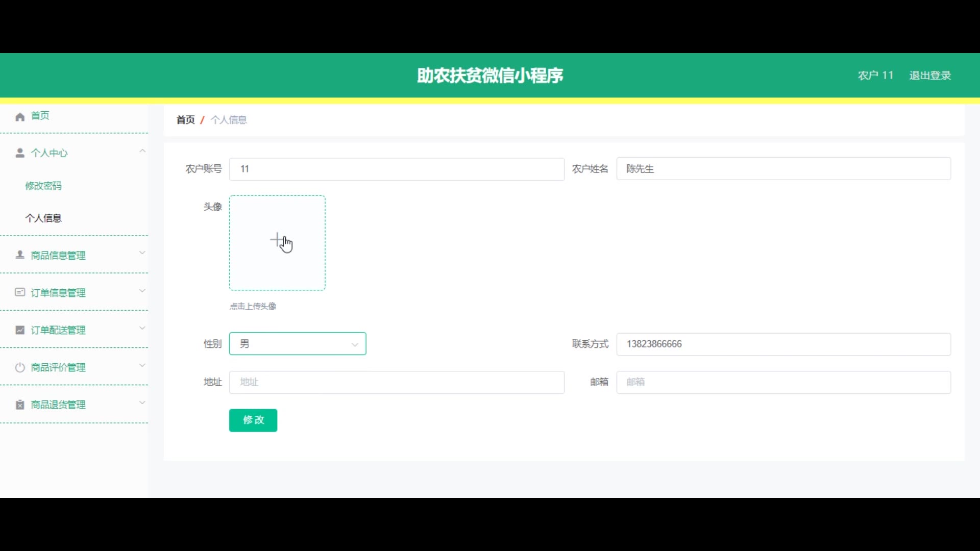This screenshot has width=980, height=551.
Task: Select 个人信息 submenu item
Action: point(43,218)
